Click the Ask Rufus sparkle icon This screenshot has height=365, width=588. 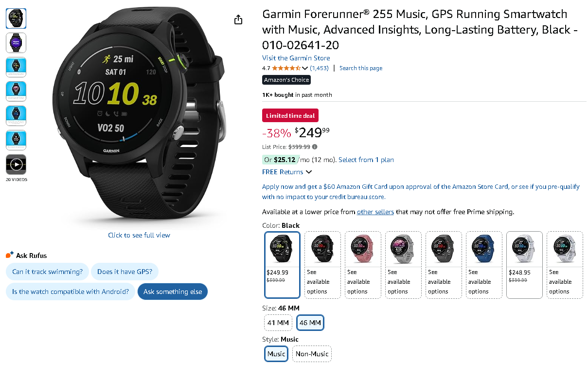(x=10, y=255)
